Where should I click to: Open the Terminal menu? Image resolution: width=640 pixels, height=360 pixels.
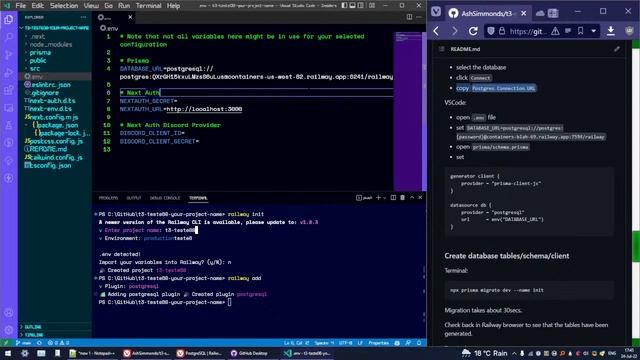click(x=148, y=6)
